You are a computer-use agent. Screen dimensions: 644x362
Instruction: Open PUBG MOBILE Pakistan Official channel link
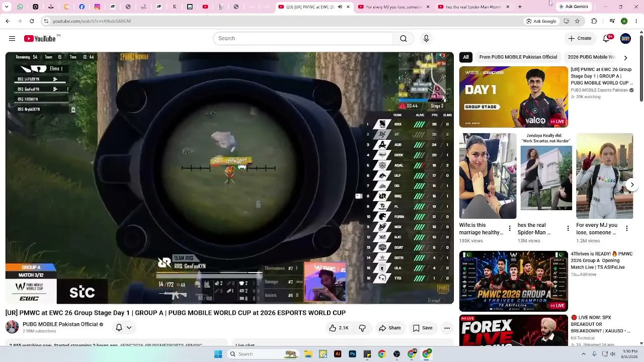(x=60, y=325)
